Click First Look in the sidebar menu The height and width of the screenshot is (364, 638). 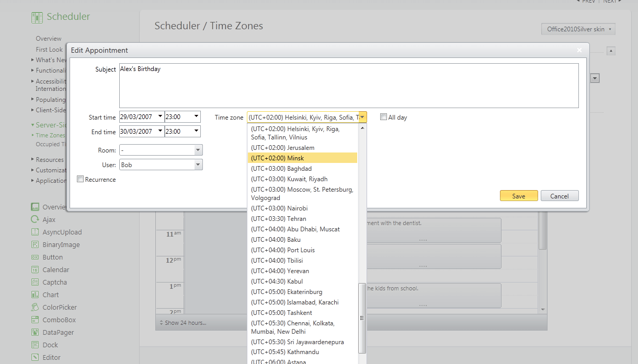(x=49, y=49)
